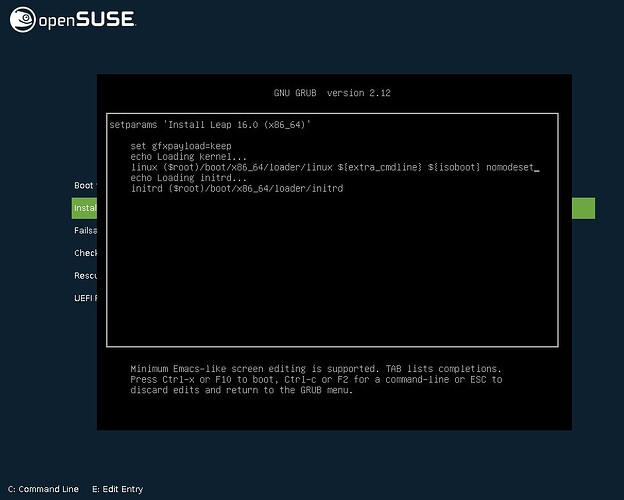Click 'discard edits and return to the GRUB menu' text
This screenshot has width=624, height=500.
tap(242, 390)
